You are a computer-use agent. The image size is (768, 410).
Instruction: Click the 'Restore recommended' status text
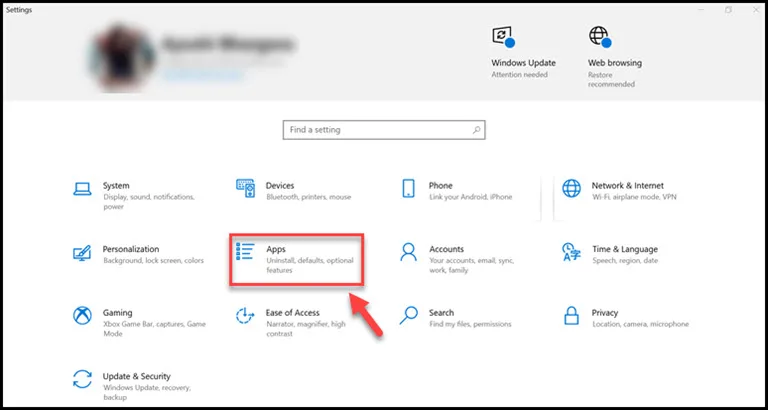611,80
